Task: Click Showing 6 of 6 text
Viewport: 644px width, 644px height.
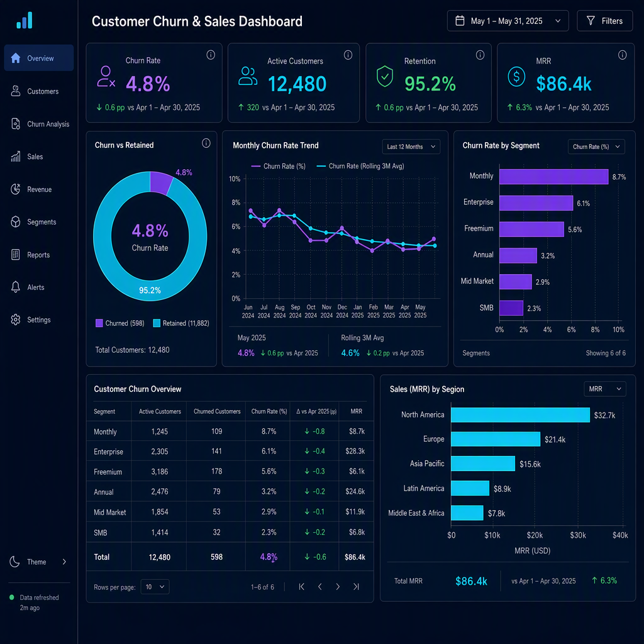Action: tap(606, 353)
